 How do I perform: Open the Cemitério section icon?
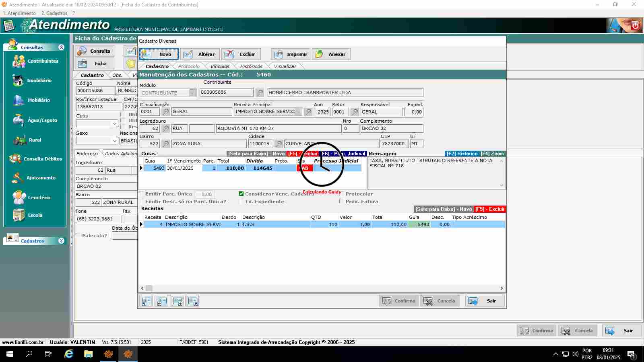pyautogui.click(x=19, y=197)
